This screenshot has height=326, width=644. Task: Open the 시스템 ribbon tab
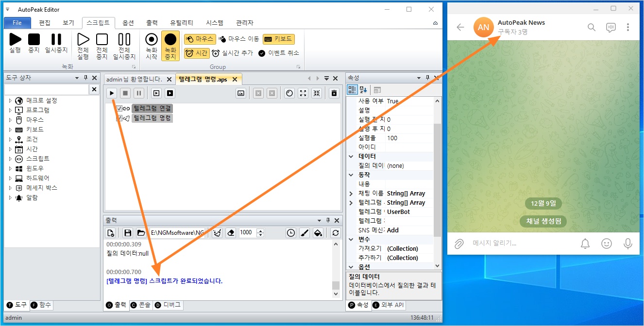215,23
